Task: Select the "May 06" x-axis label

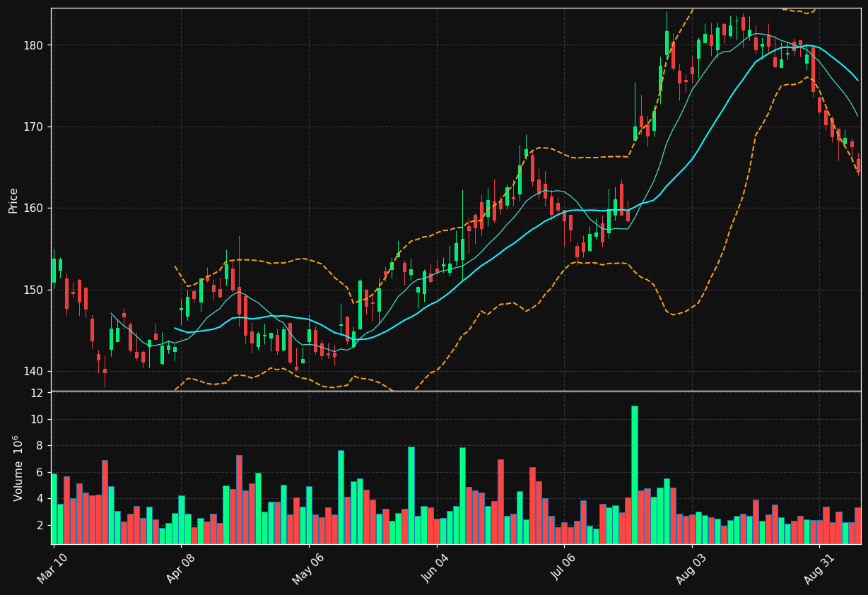Action: coord(308,567)
